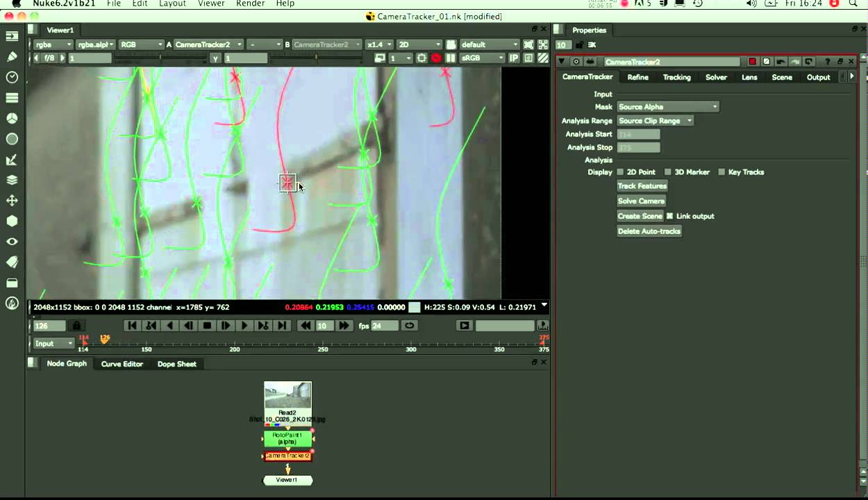Screen dimensions: 868x500
Task: Toggle the playback loop mode button
Action: click(x=410, y=326)
